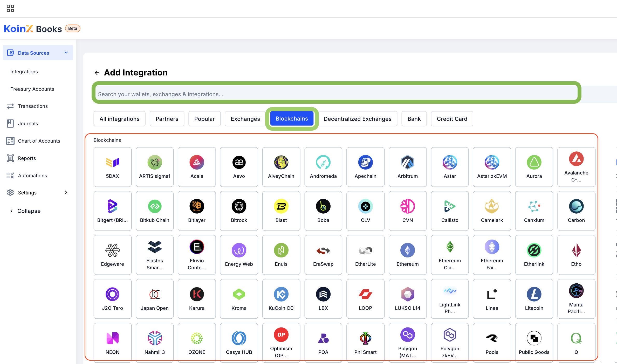This screenshot has width=617, height=364.
Task: Open the Journals section
Action: 28,123
